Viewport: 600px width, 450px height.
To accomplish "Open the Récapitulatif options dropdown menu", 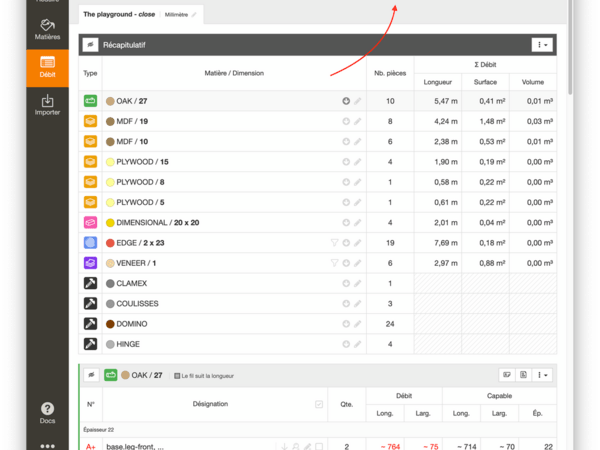I will click(x=543, y=45).
